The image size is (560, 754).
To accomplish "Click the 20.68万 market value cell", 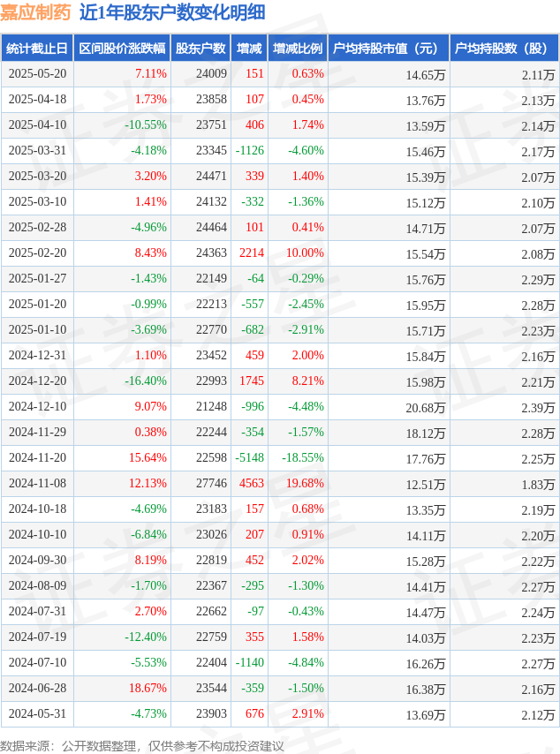I will [x=426, y=408].
